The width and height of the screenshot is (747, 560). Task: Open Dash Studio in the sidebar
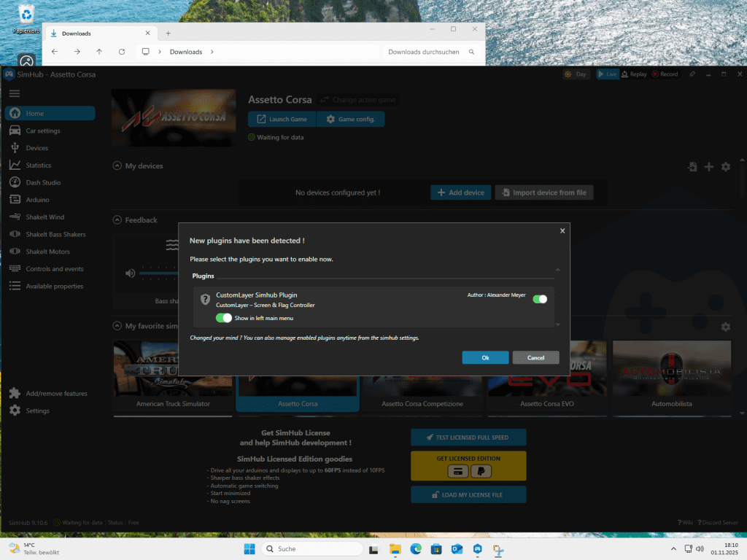(x=43, y=182)
